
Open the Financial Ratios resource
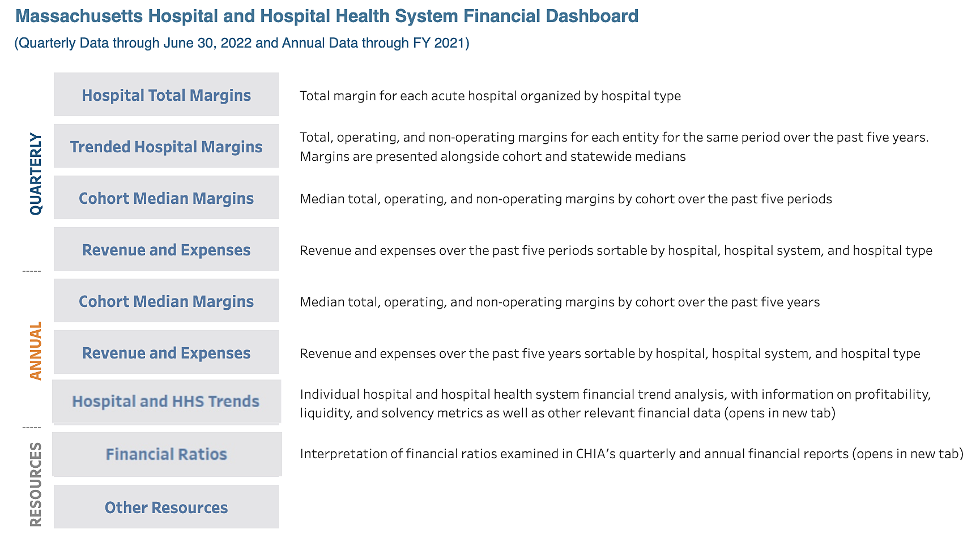166,454
